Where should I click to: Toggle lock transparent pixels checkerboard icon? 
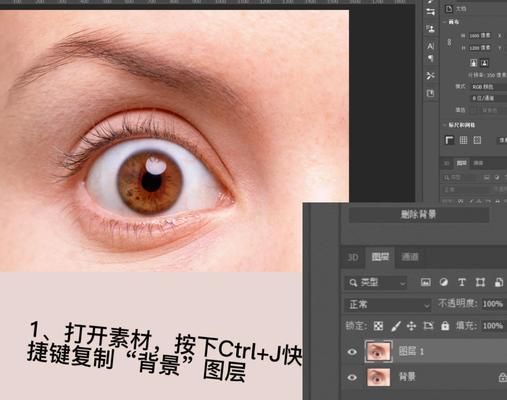point(378,326)
